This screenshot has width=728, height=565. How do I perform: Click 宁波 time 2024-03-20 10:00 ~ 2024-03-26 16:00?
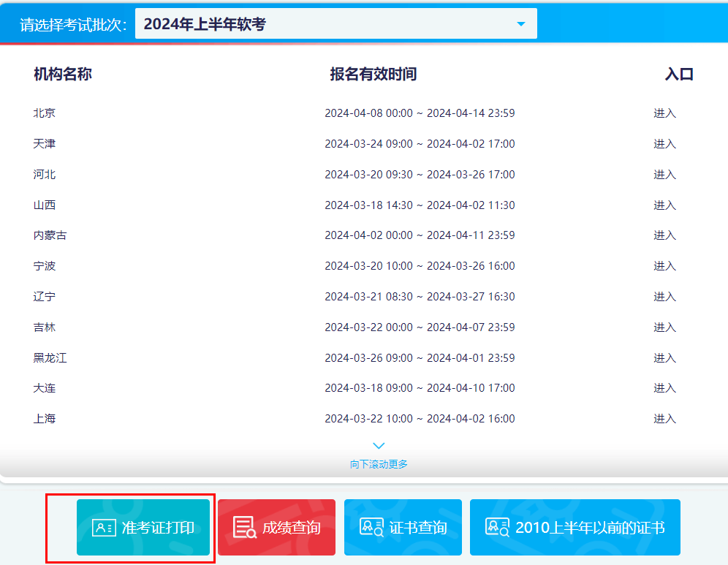[420, 266]
